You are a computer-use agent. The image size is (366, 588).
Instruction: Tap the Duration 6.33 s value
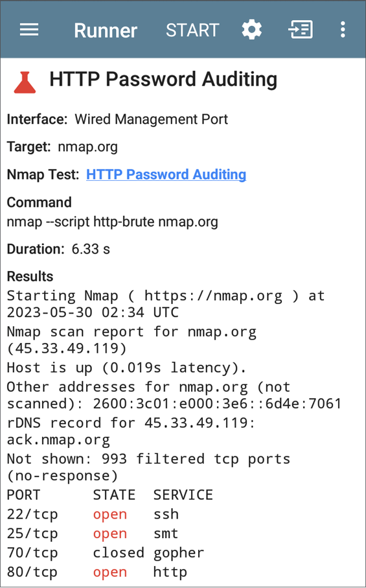click(x=91, y=249)
